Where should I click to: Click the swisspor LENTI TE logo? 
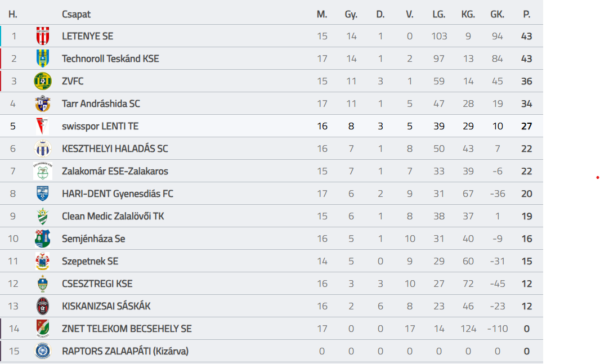(43, 126)
